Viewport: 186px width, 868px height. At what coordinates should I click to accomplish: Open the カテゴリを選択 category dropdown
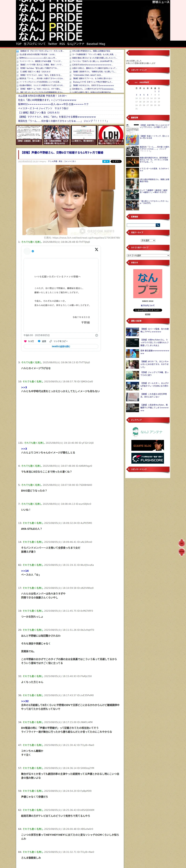click(x=148, y=255)
